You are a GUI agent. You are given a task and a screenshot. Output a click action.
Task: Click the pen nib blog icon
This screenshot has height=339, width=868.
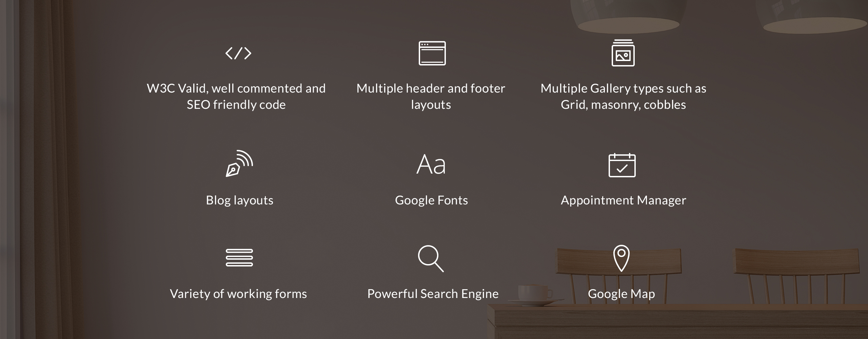point(239,164)
